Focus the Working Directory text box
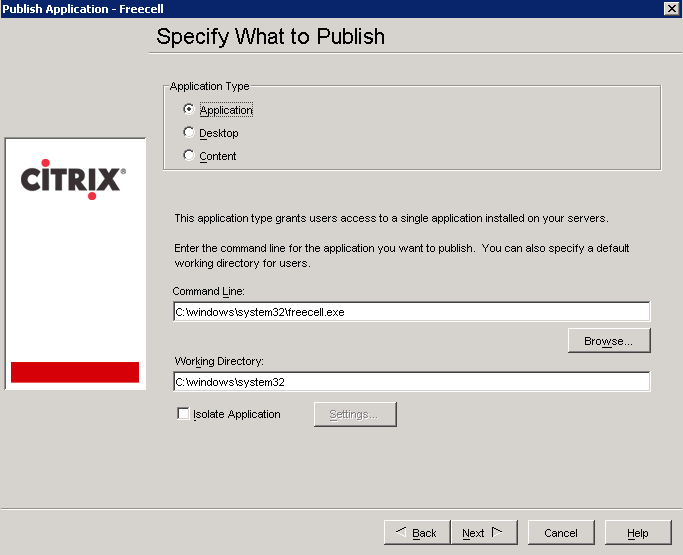 tap(412, 382)
